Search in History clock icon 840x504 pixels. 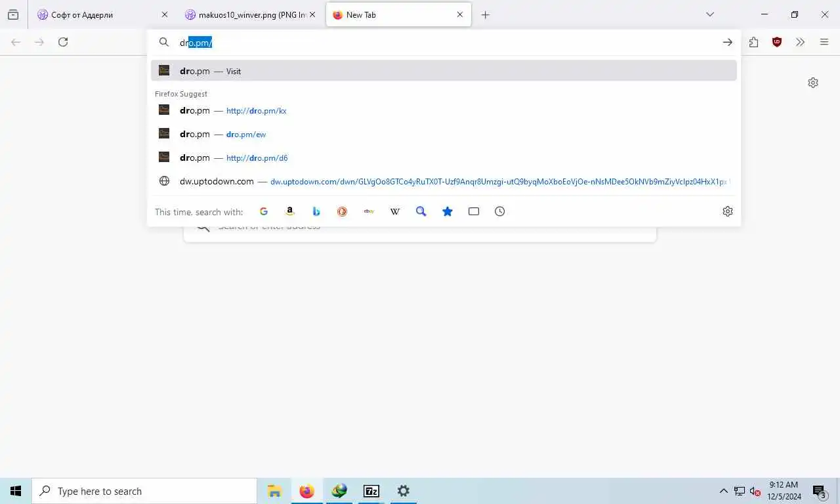(x=500, y=211)
